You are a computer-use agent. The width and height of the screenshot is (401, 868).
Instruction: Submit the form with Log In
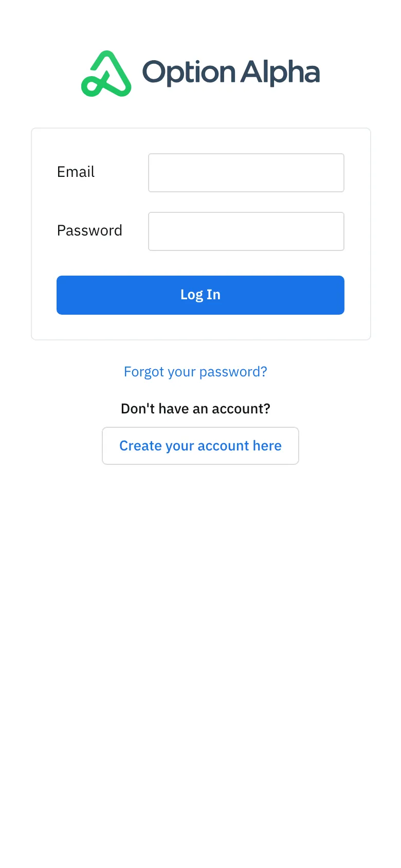pyautogui.click(x=200, y=295)
